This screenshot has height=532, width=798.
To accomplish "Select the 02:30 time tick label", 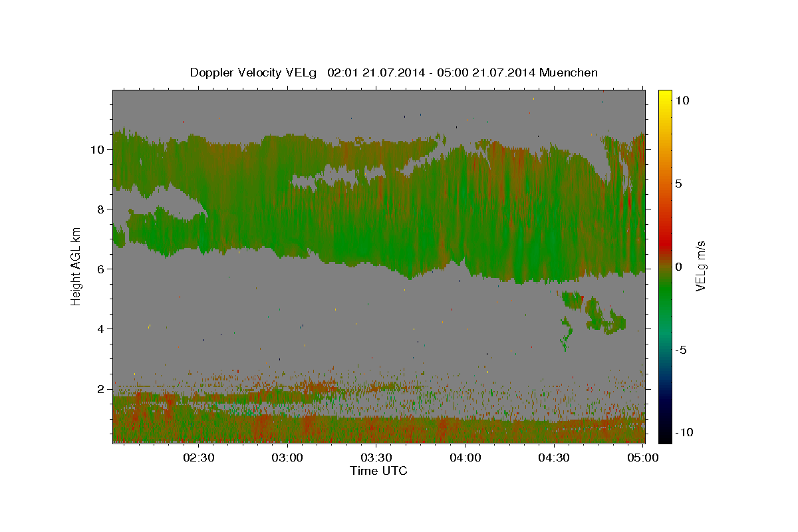I will [199, 458].
